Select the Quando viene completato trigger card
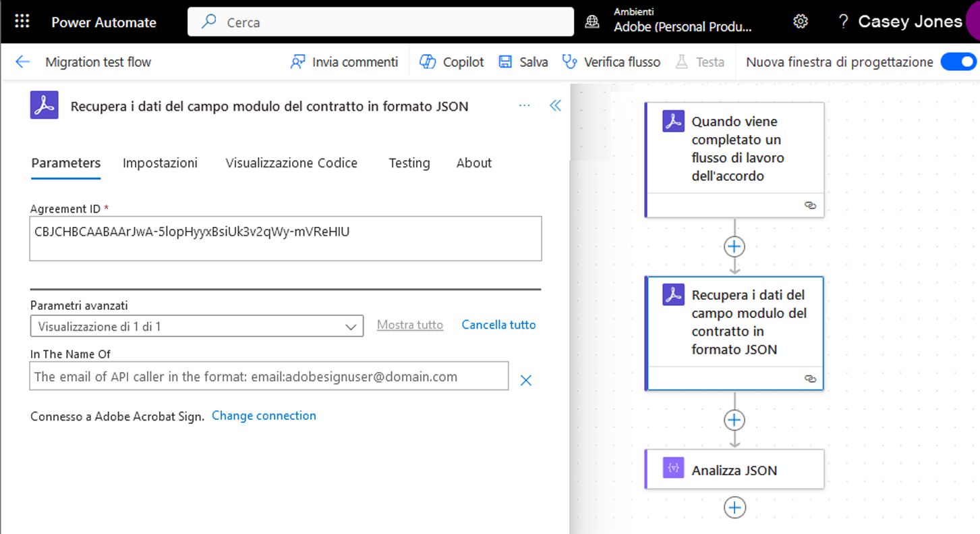This screenshot has width=980, height=534. coord(734,160)
